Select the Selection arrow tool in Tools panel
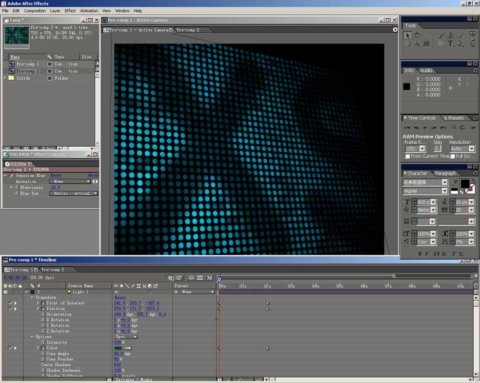This screenshot has width=480, height=383. (x=407, y=35)
